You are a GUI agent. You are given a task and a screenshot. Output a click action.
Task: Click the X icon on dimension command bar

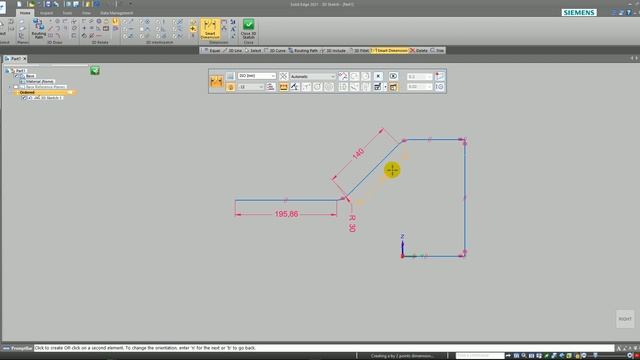pyautogui.click(x=378, y=76)
